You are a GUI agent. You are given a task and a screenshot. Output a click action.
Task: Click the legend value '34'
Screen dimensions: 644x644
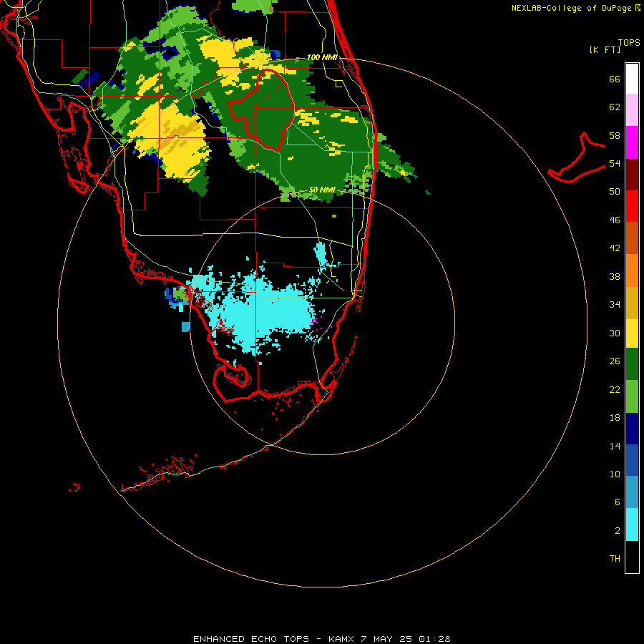(615, 305)
